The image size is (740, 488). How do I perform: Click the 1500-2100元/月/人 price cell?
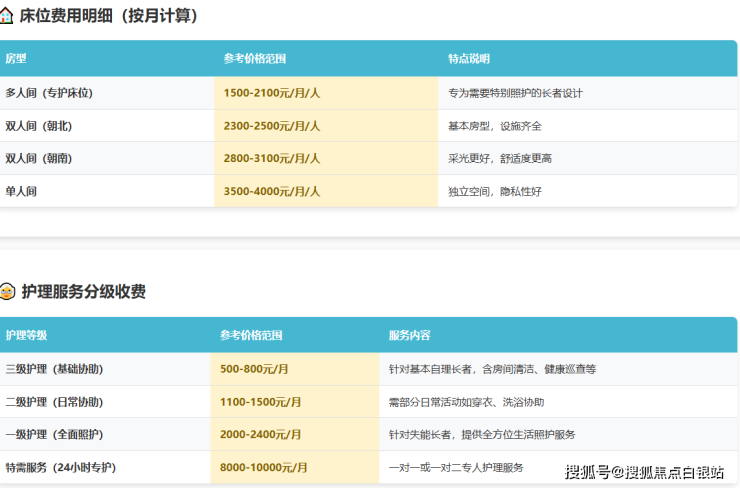272,93
